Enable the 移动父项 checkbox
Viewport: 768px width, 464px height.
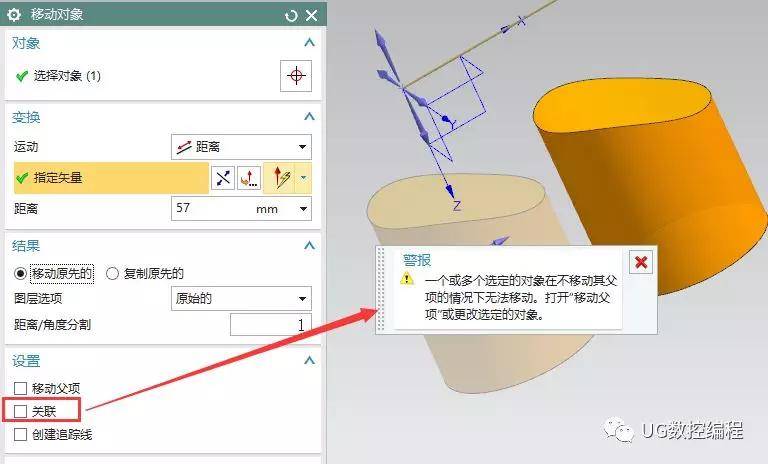click(20, 389)
